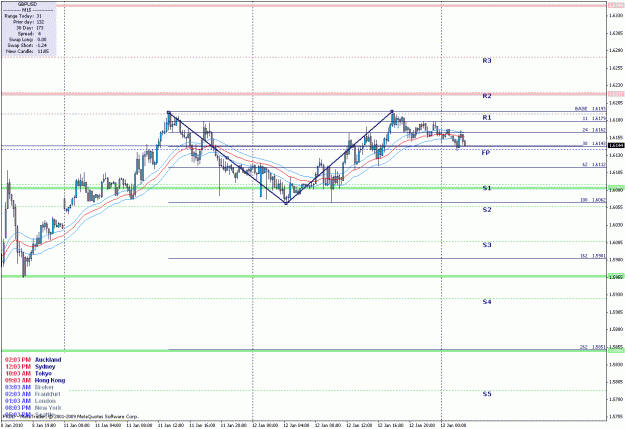625x429 pixels.
Task: Click the London session clock entry
Action: [x=30, y=401]
